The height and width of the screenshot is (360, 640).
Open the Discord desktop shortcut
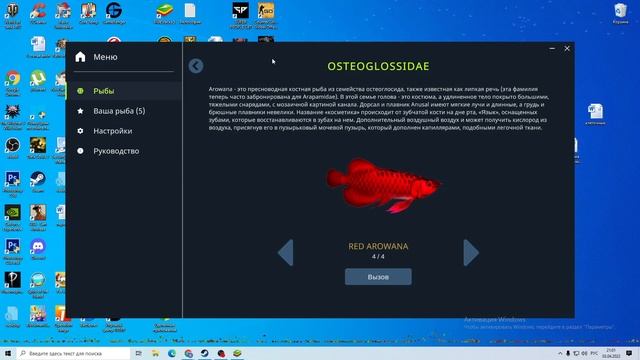[x=38, y=250]
